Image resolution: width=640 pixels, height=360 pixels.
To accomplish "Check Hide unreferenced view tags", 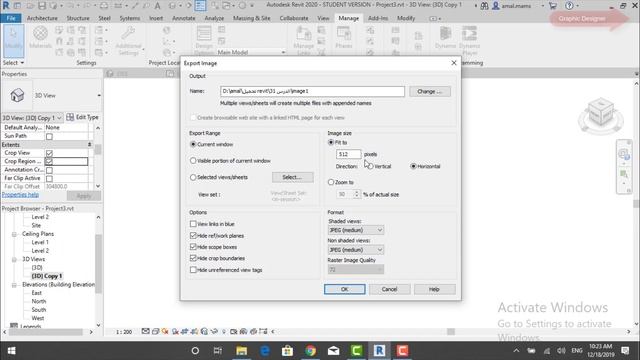I will tap(193, 270).
